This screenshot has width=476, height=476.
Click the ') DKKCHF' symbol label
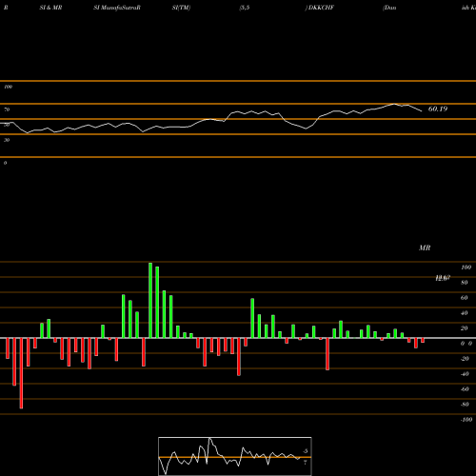click(320, 8)
